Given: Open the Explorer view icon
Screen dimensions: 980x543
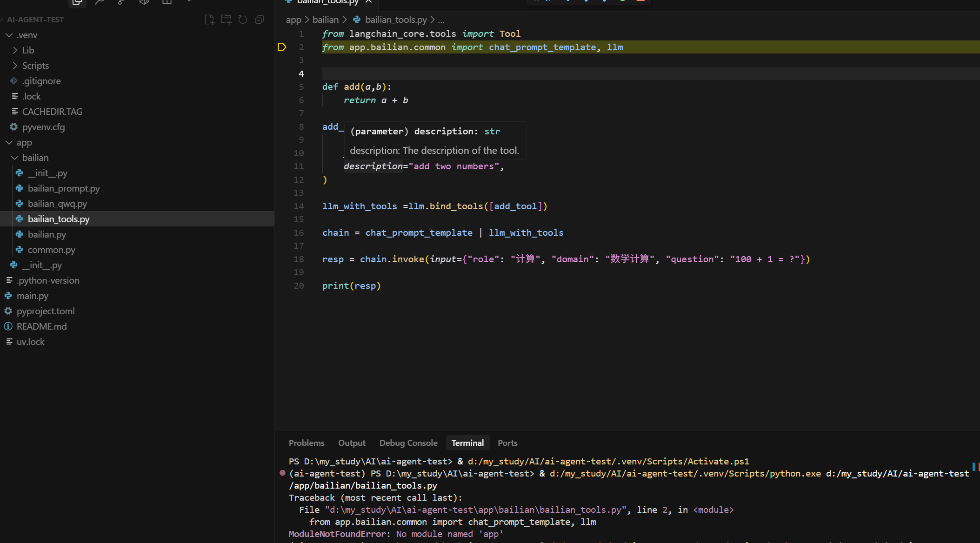Looking at the screenshot, I should point(77,2).
